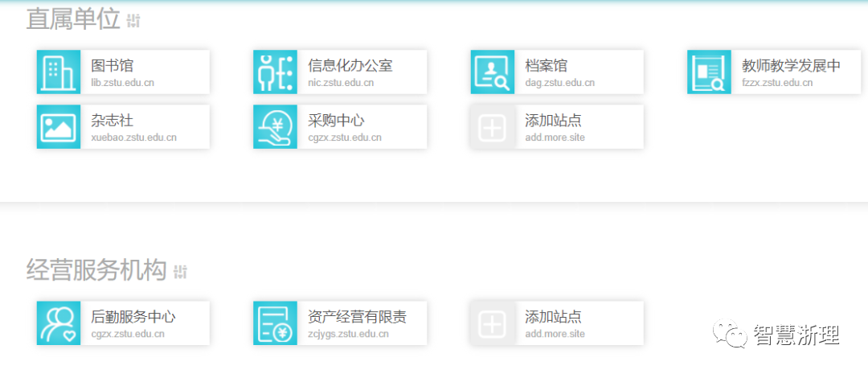Click the 资产经营有限责任公司 card icon
Screen dimensions: 868x374
[x=275, y=323]
